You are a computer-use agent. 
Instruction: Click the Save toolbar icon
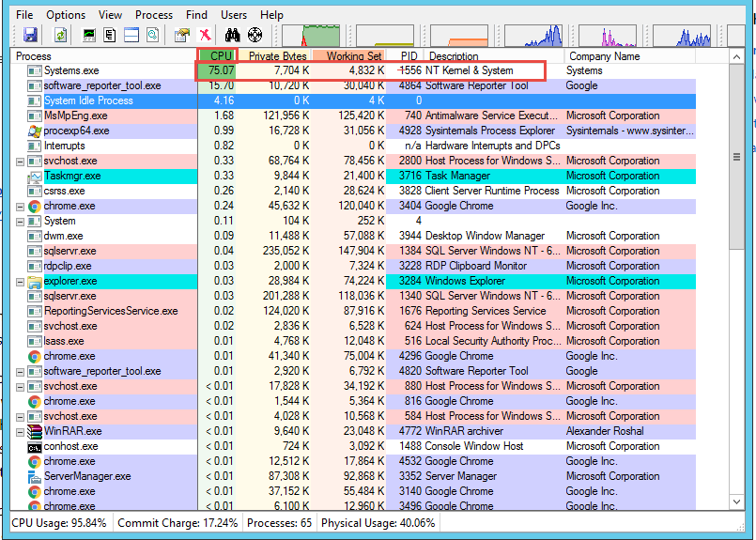(30, 35)
